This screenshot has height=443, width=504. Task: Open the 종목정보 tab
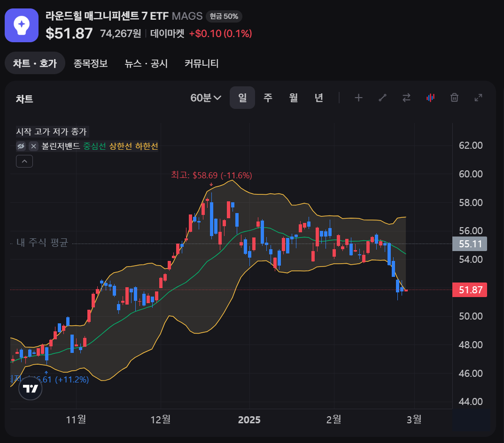[91, 63]
